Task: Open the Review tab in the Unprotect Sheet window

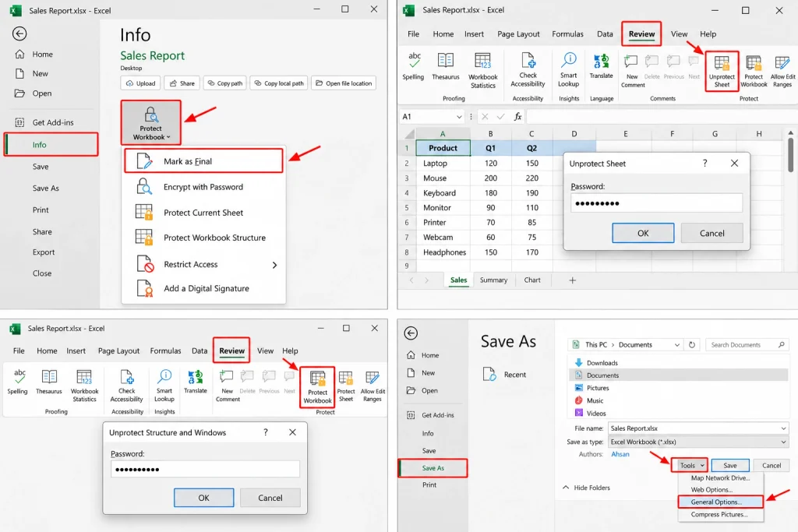Action: tap(642, 34)
